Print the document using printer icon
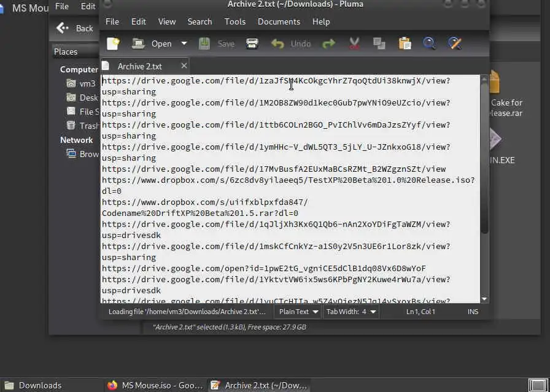Image resolution: width=550 pixels, height=392 pixels. pyautogui.click(x=252, y=44)
